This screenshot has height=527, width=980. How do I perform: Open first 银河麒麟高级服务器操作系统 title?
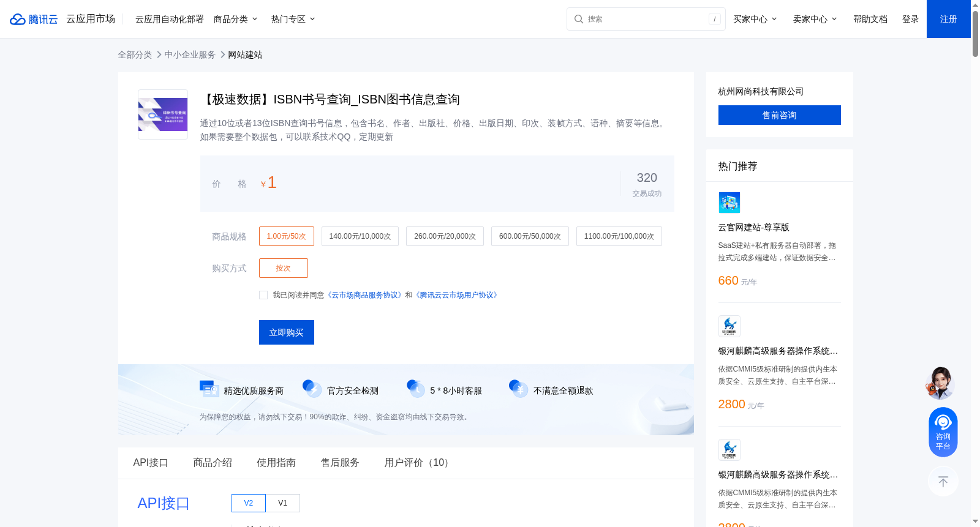(778, 351)
